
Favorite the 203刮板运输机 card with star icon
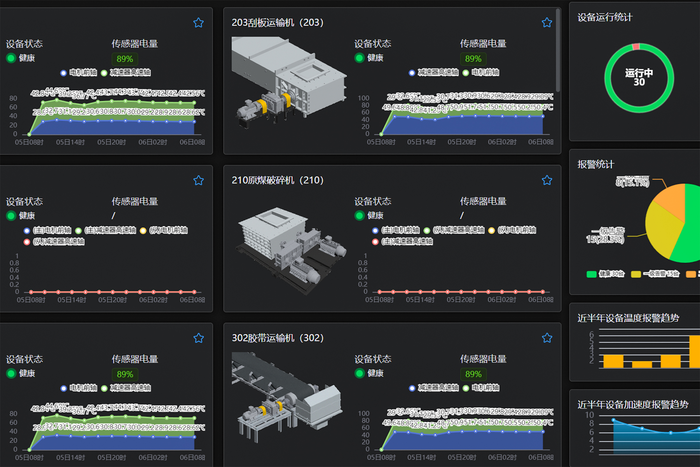click(547, 22)
